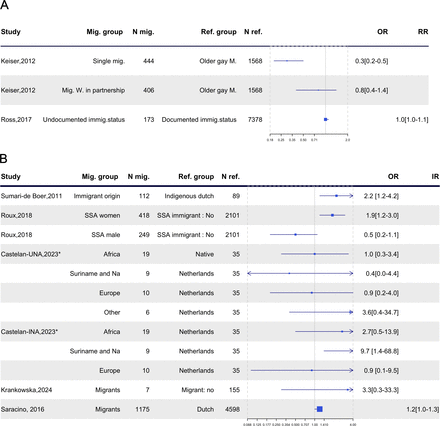This screenshot has width=440, height=426.
Task: Click the Mig. W. in partnership group text
Action: (x=93, y=90)
